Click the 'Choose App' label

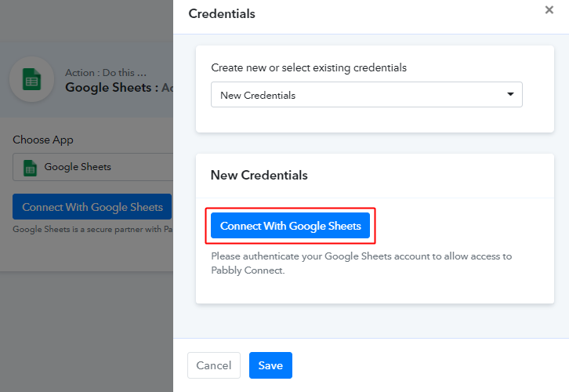43,140
